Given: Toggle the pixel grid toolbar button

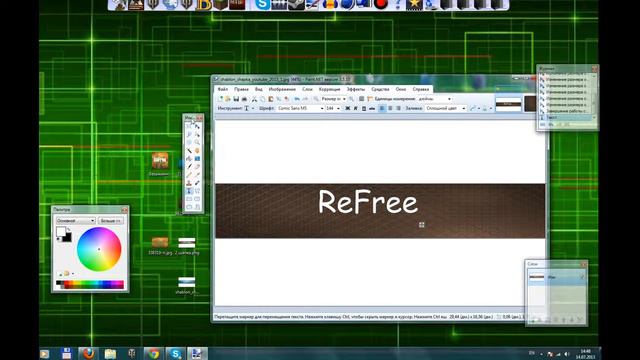Looking at the screenshot, I should click(362, 99).
